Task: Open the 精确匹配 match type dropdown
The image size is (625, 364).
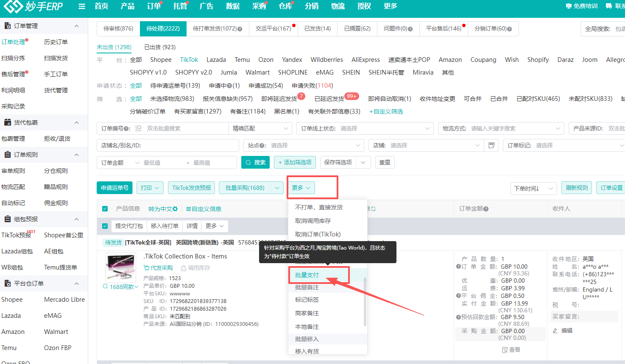Action: (260, 128)
